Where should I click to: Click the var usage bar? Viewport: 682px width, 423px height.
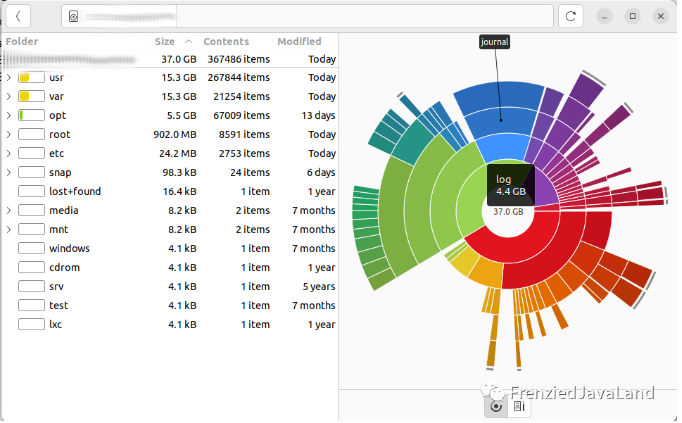pos(31,97)
